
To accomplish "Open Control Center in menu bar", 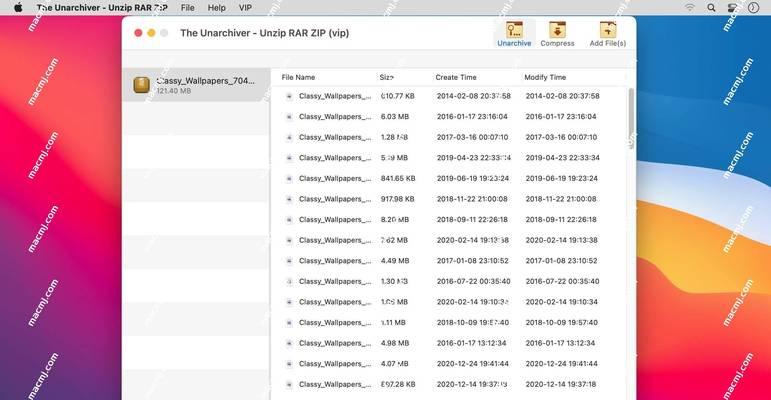I will [732, 7].
